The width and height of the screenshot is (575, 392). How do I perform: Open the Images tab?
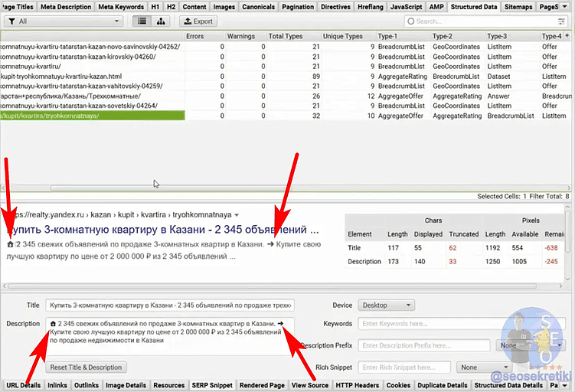click(x=224, y=7)
